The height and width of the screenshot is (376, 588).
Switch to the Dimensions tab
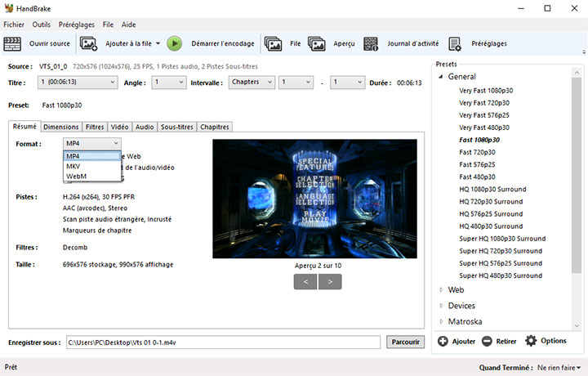coord(61,127)
